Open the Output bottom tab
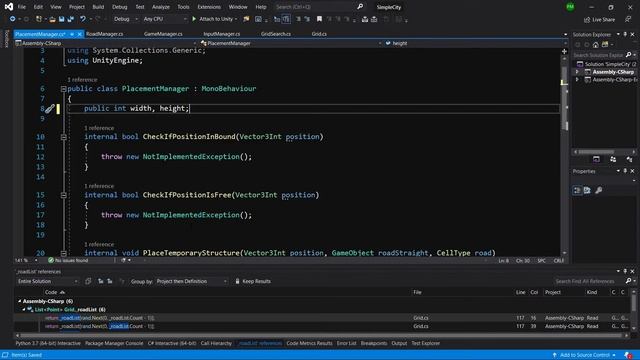 399,343
